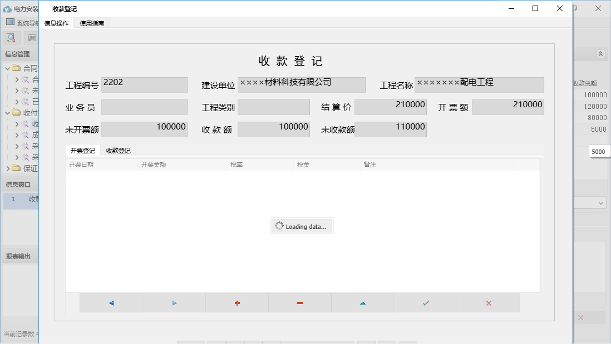Open the dropdown list on the right panel

[602, 203]
